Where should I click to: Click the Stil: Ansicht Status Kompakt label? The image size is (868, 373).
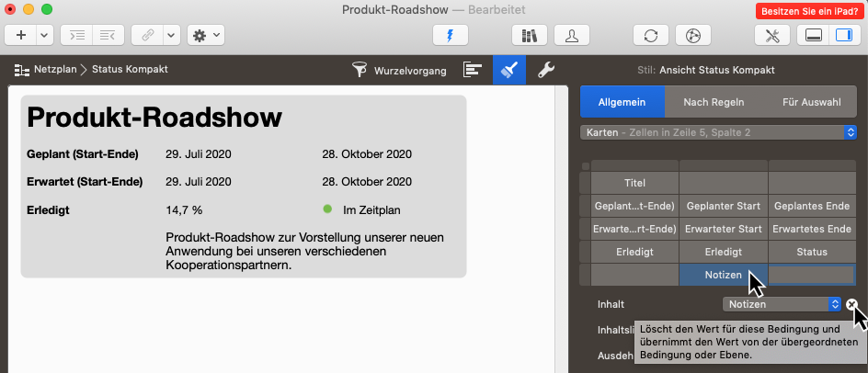pos(706,71)
